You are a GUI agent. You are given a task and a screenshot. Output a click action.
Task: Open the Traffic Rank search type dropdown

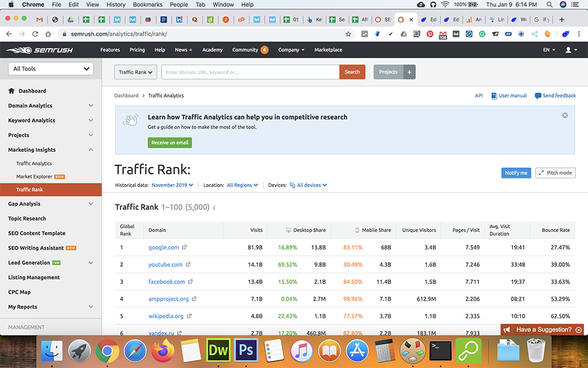point(136,72)
